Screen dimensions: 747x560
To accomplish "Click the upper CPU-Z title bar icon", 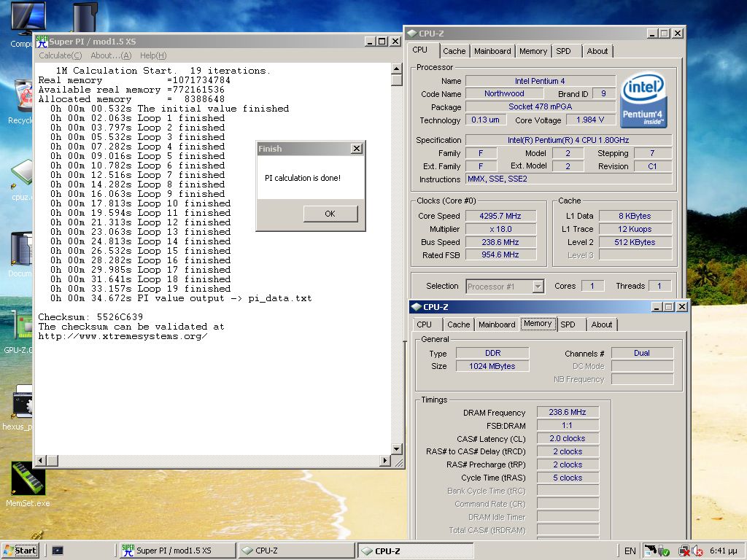I will point(411,34).
